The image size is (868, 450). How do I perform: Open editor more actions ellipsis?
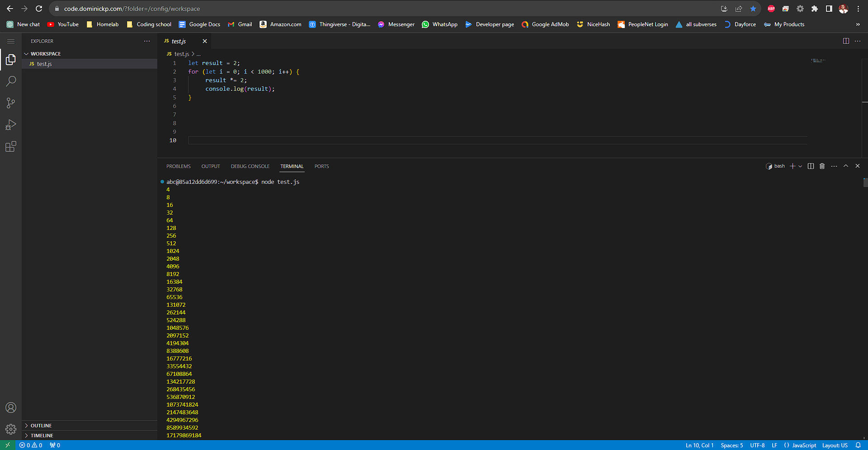[x=858, y=41]
